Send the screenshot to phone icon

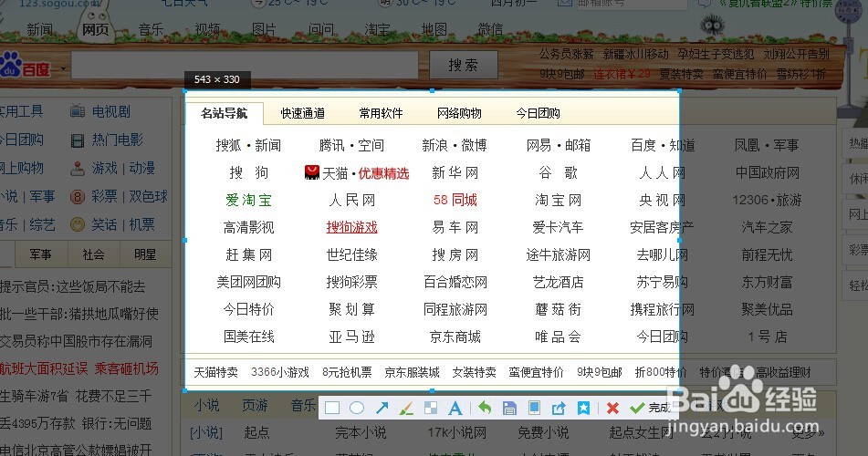point(534,408)
